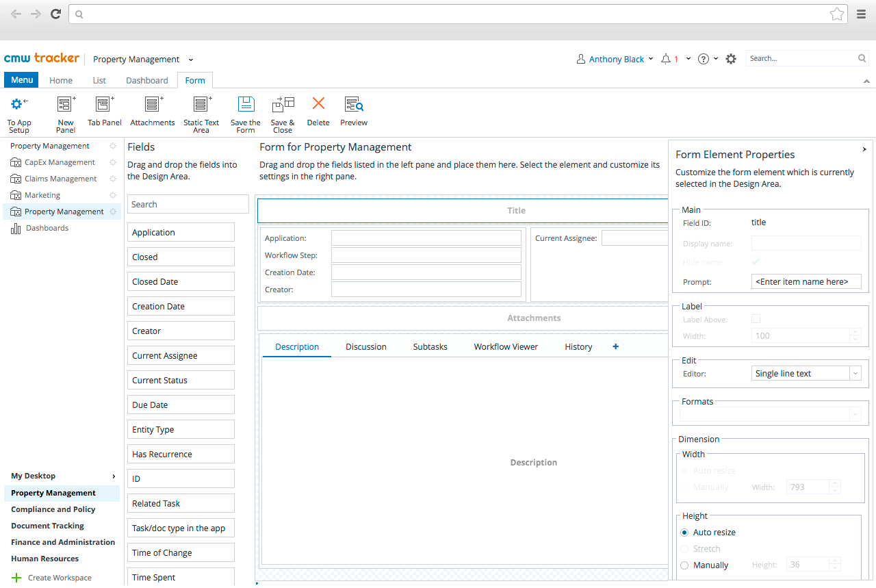Image resolution: width=876 pixels, height=588 pixels.
Task: Select Height Stretch radio button
Action: coord(684,549)
